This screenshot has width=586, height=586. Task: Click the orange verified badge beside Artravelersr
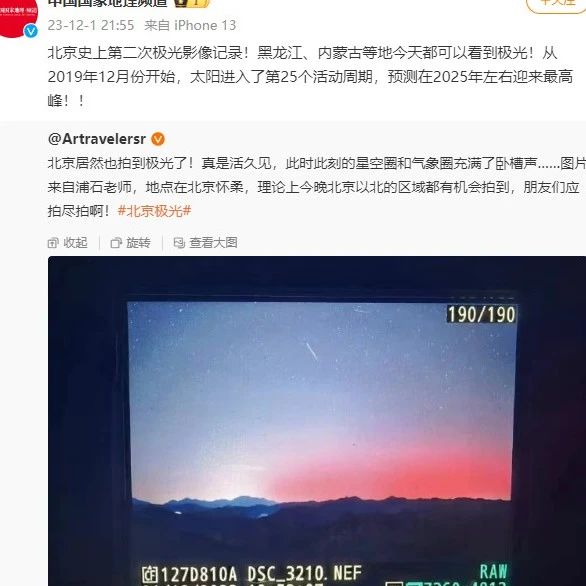coord(158,139)
